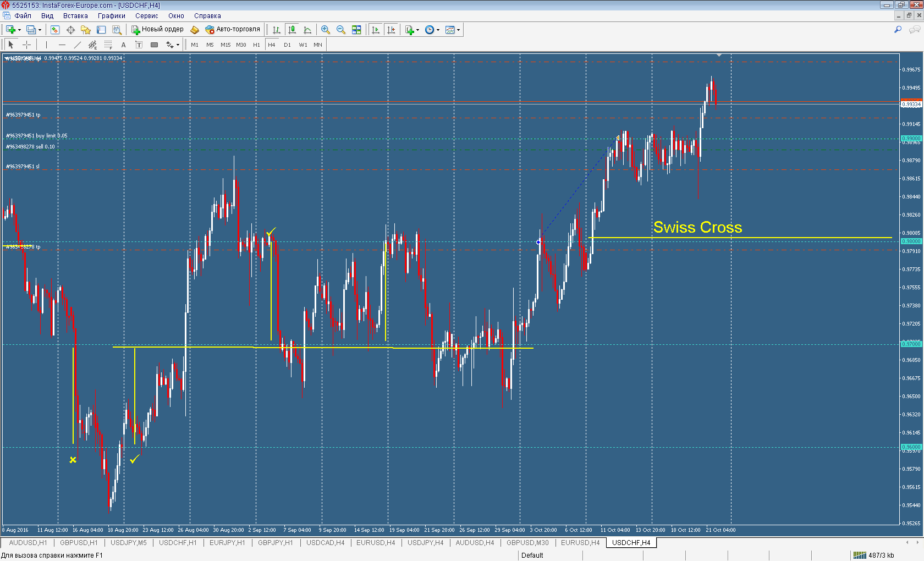Expand the indicators list dropdown

[417, 30]
